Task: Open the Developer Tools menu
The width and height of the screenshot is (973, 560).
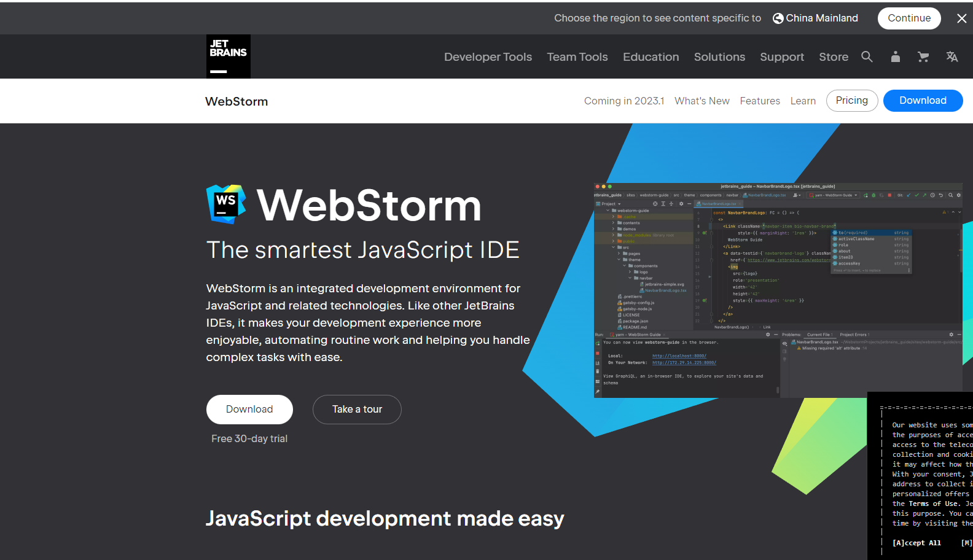Action: (488, 56)
